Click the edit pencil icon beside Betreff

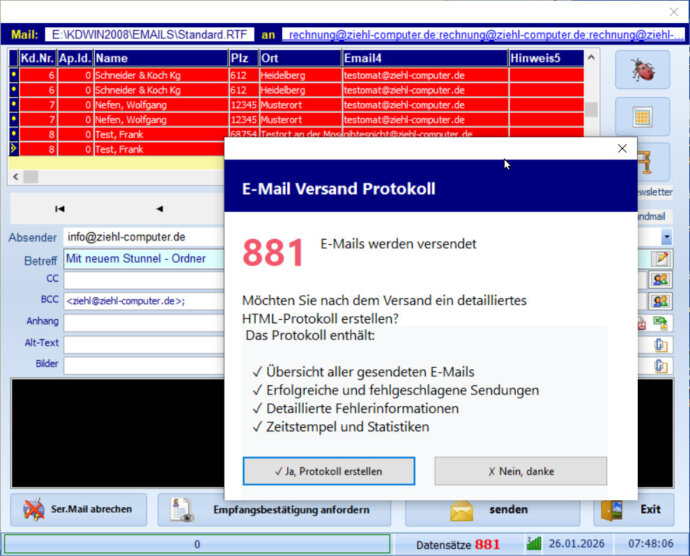660,259
